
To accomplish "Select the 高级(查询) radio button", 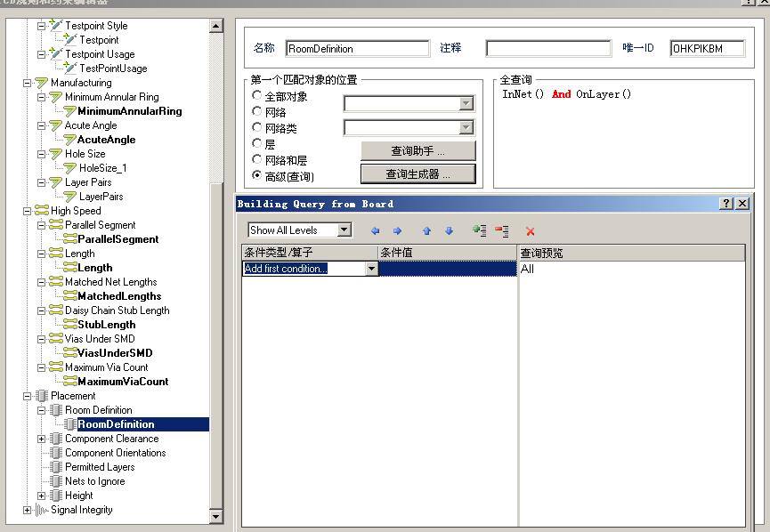I will 256,174.
